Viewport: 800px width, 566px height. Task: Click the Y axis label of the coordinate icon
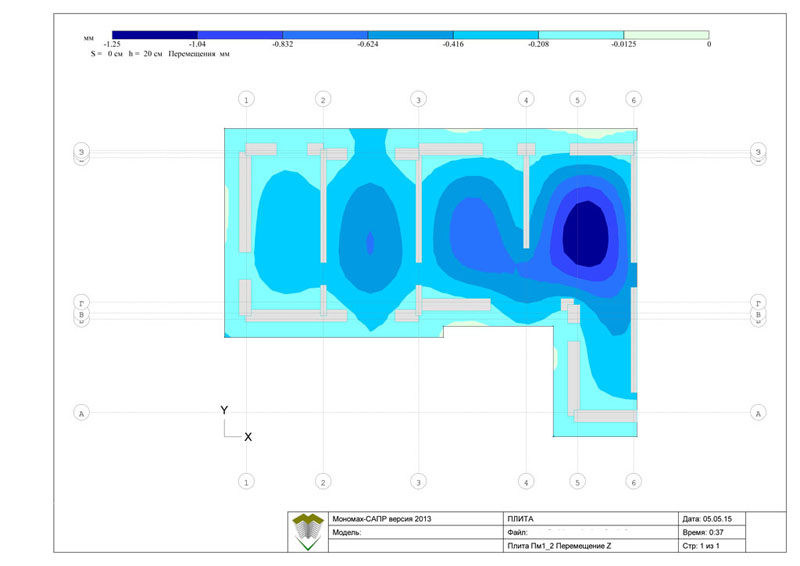(x=224, y=410)
